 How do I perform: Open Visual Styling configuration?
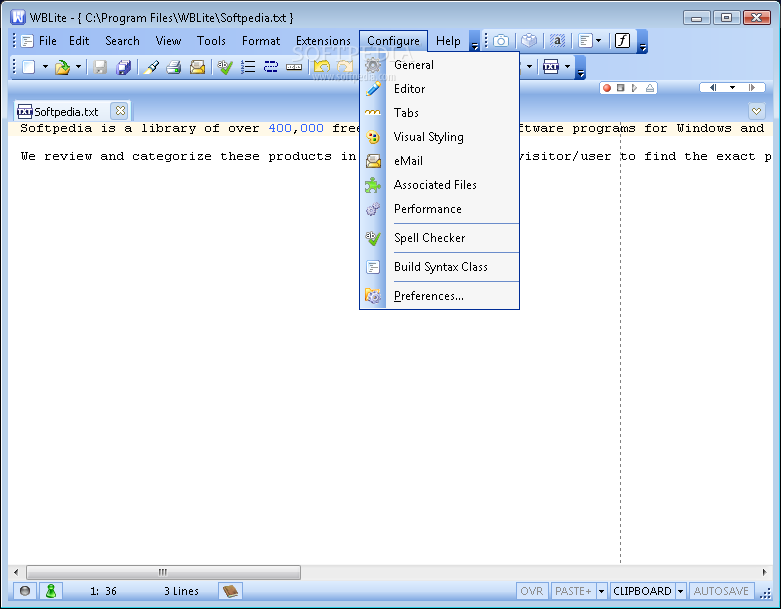point(440,137)
